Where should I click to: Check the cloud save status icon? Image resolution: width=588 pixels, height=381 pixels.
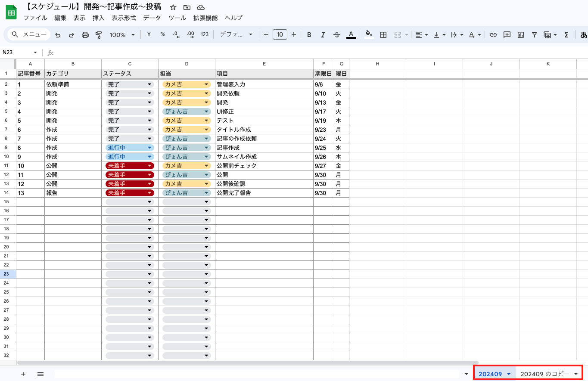click(200, 7)
